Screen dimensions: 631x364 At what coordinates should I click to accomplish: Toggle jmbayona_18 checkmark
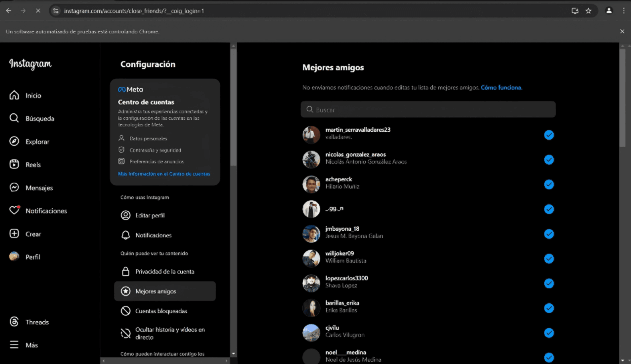click(549, 234)
